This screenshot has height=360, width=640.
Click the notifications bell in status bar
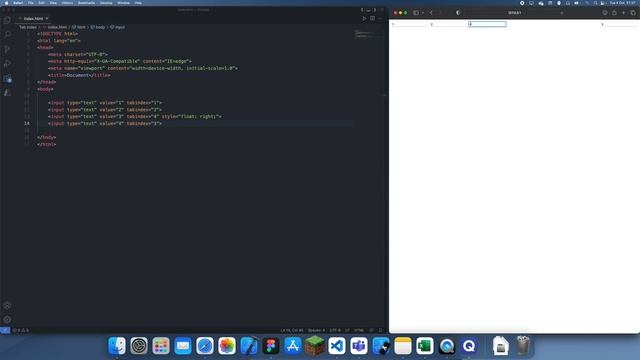coord(380,330)
